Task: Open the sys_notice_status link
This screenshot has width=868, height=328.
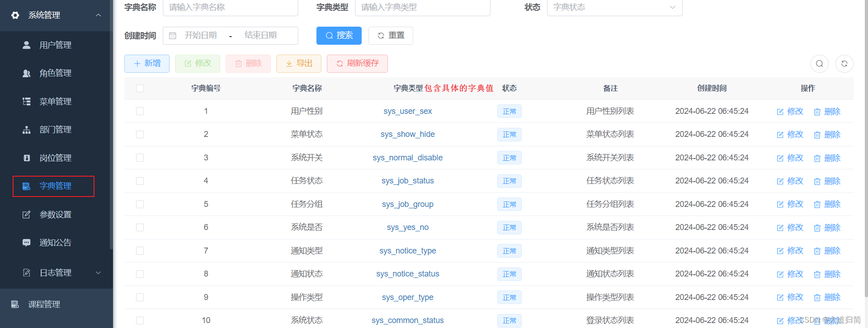Action: coord(408,274)
